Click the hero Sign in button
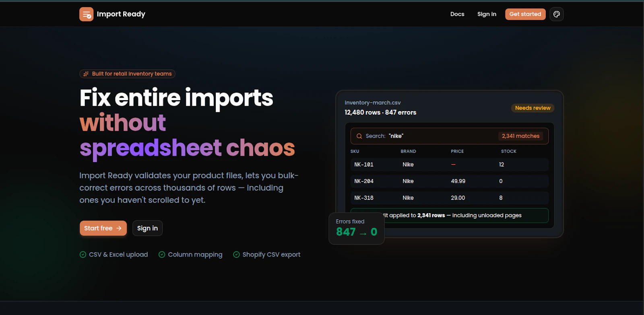 point(147,228)
